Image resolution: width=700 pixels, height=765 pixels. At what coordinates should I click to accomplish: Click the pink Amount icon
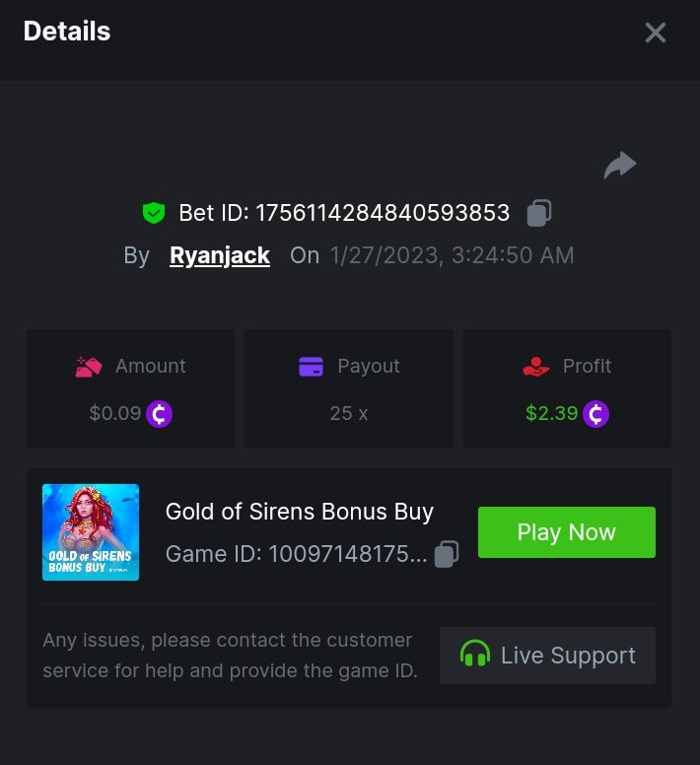coord(89,367)
